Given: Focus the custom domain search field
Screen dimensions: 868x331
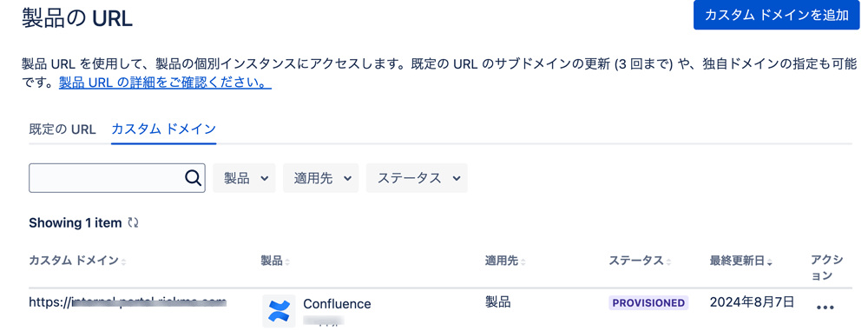Looking at the screenshot, I should (117, 178).
